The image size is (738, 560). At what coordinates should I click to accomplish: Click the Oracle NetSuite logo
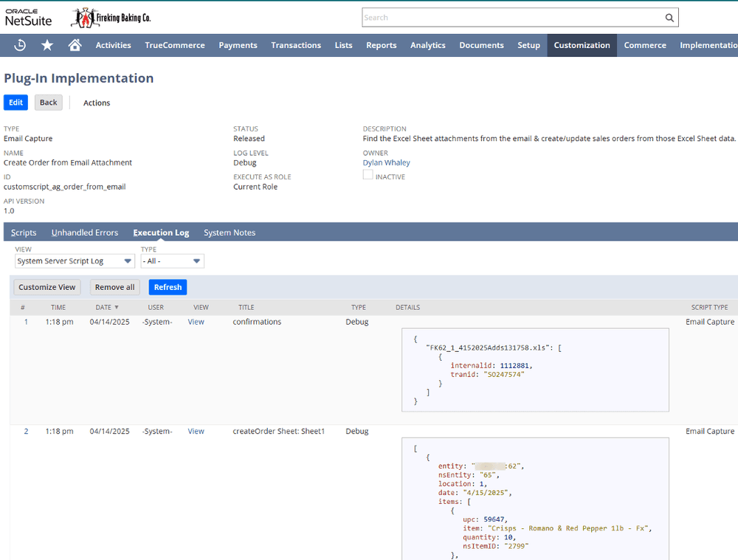click(x=27, y=16)
